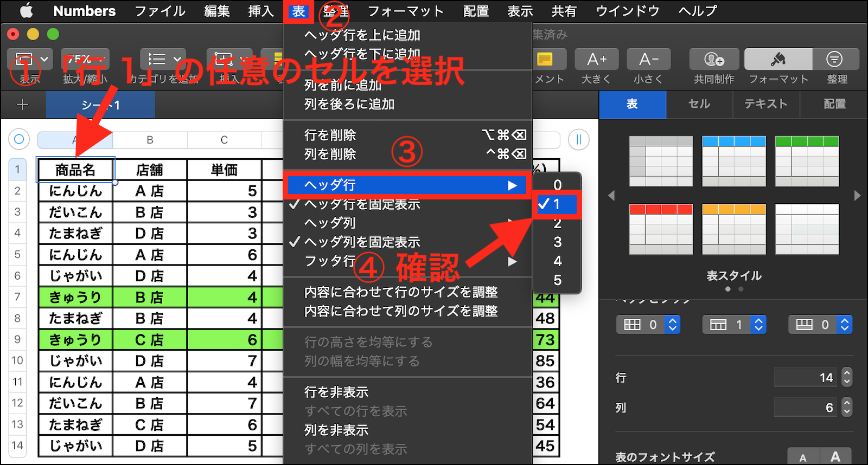
Task: Select the blue header table style
Action: (x=734, y=161)
